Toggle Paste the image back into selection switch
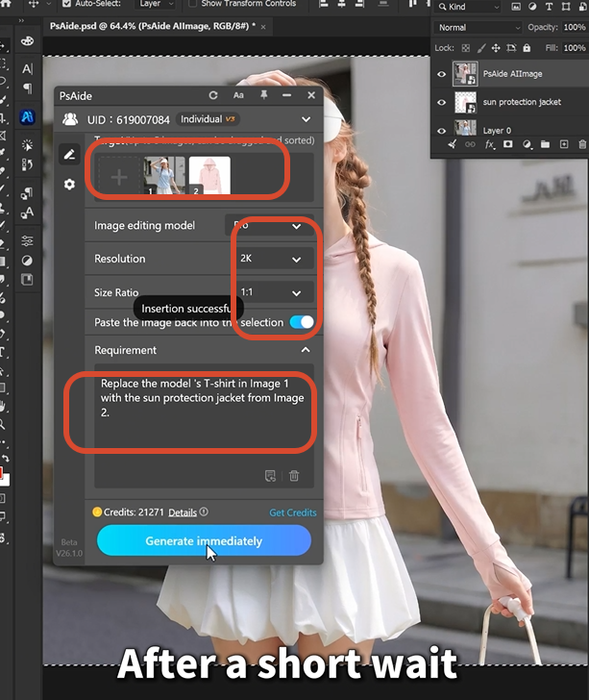589x700 pixels. click(x=302, y=322)
